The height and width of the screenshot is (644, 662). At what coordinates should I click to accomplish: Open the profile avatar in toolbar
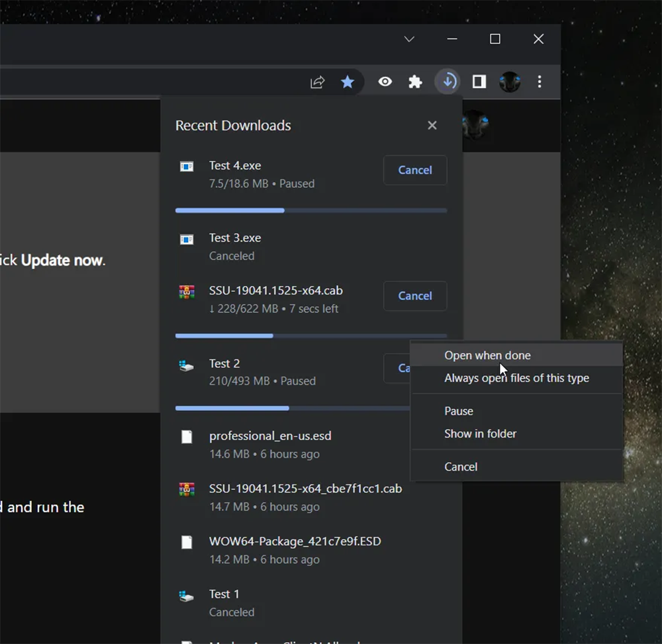(x=510, y=81)
